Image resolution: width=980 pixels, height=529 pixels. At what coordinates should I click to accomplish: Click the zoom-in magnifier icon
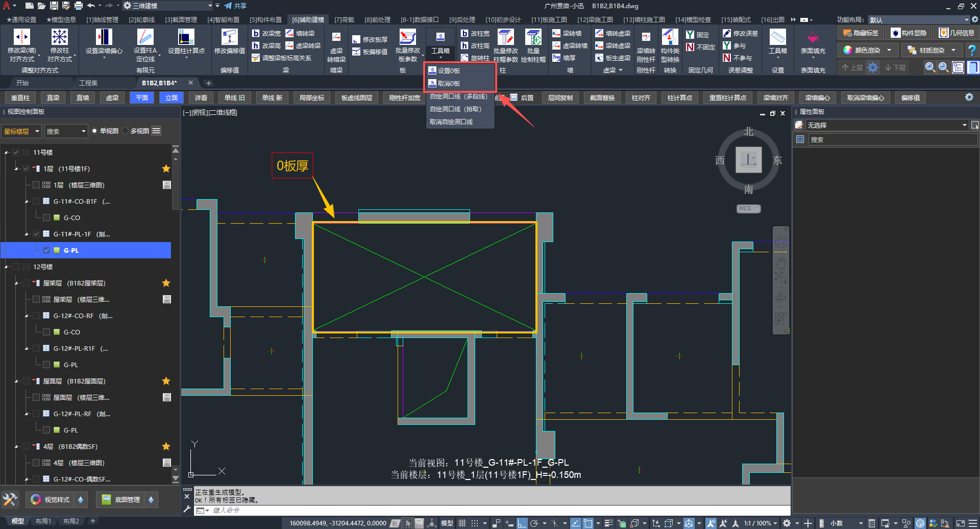930,67
